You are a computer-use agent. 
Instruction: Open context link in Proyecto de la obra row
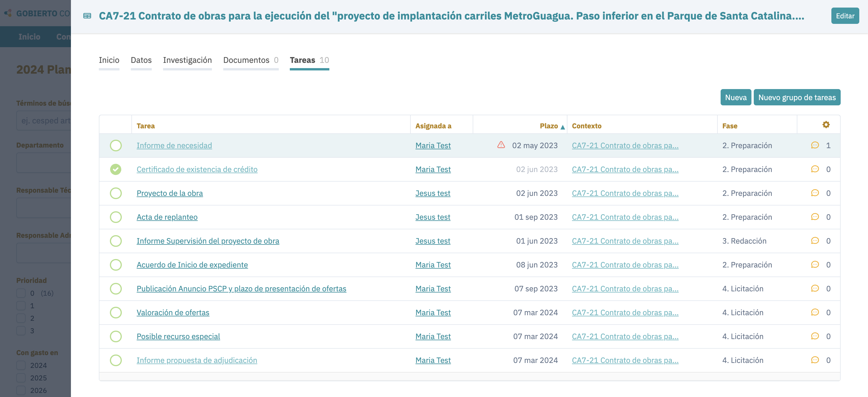pyautogui.click(x=625, y=193)
